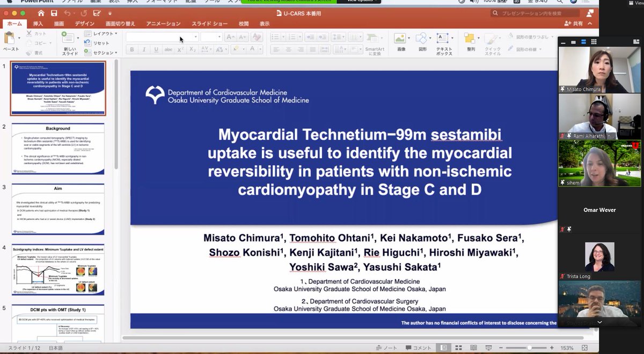Click the Undo arrow icon

(x=67, y=13)
